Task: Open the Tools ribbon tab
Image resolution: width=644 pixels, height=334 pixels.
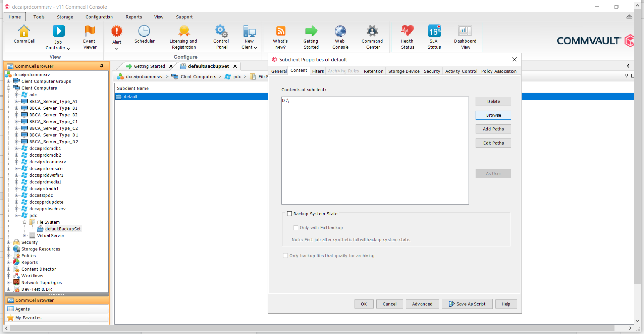Action: (39, 17)
